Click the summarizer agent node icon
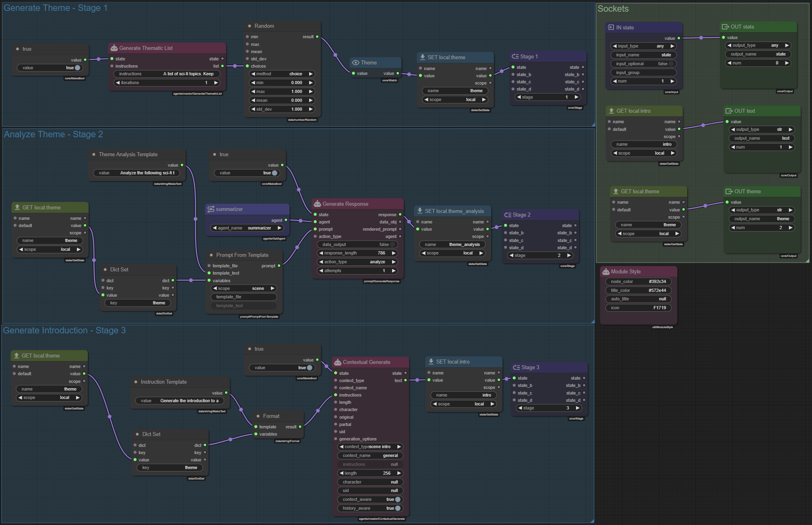The image size is (812, 525). click(211, 209)
